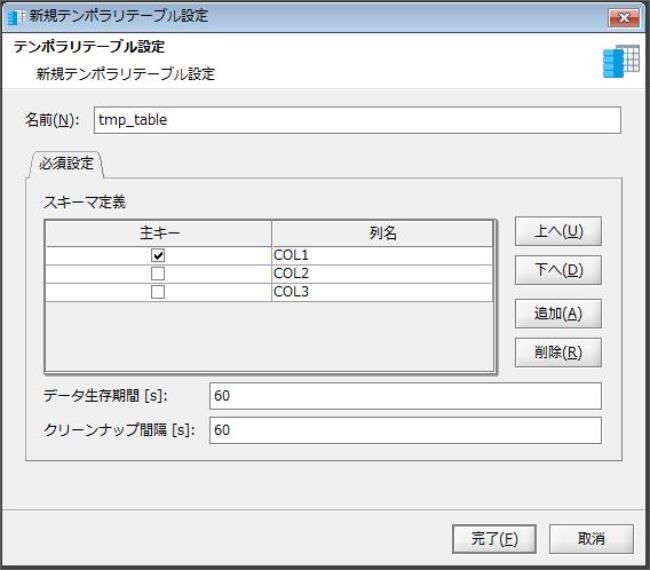Click the title bar application icon

coord(17,17)
